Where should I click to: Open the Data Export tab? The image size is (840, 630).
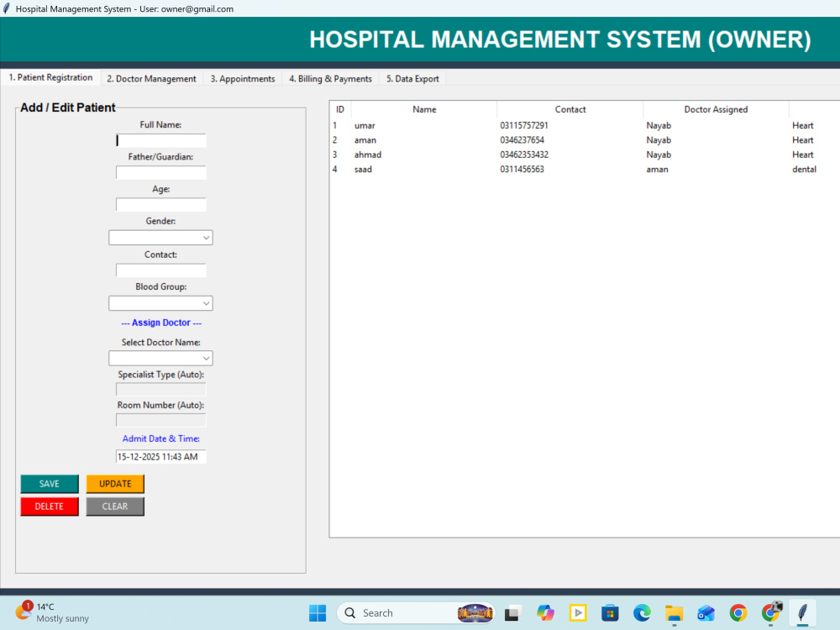412,79
